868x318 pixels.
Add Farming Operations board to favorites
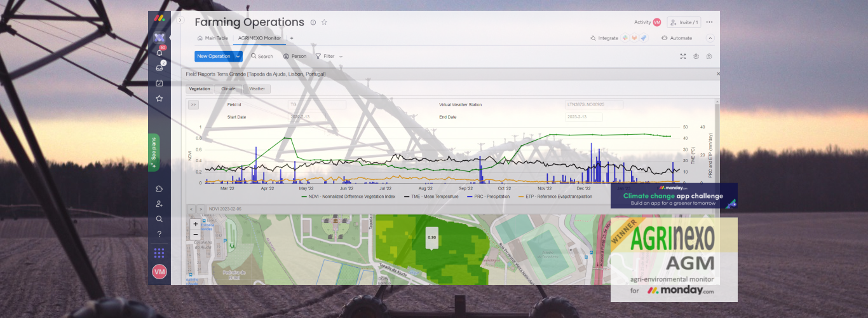pyautogui.click(x=324, y=22)
